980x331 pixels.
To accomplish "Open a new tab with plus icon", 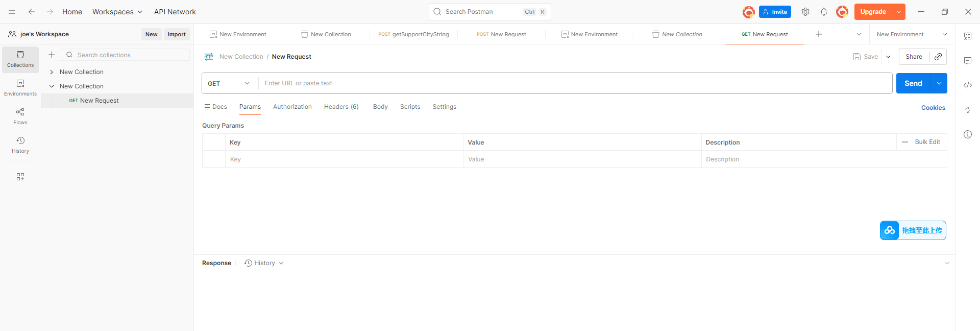I will 819,34.
